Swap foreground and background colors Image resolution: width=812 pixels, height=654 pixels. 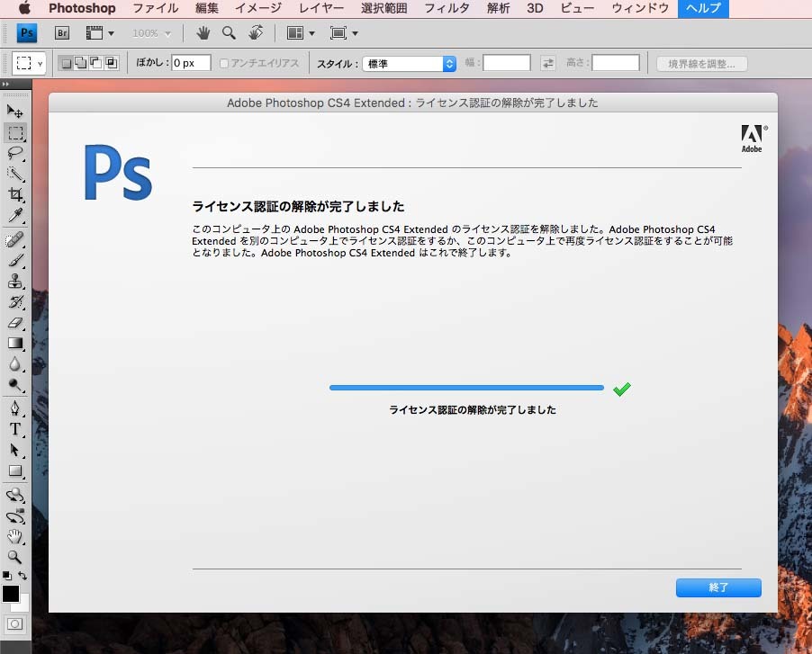tap(23, 575)
